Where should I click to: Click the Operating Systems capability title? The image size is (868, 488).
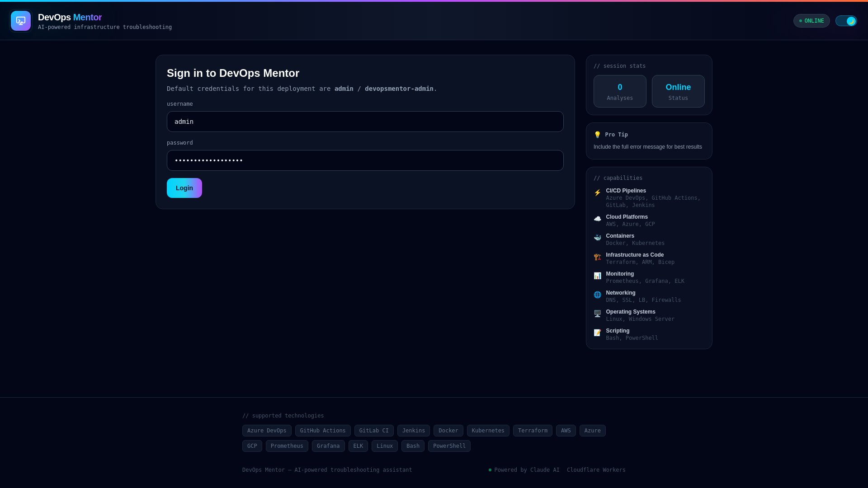coord(631,312)
